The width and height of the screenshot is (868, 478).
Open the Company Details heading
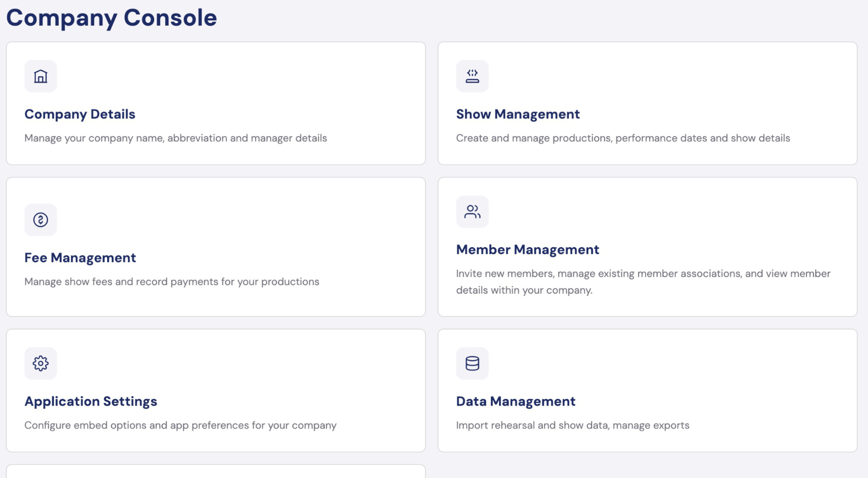(80, 114)
